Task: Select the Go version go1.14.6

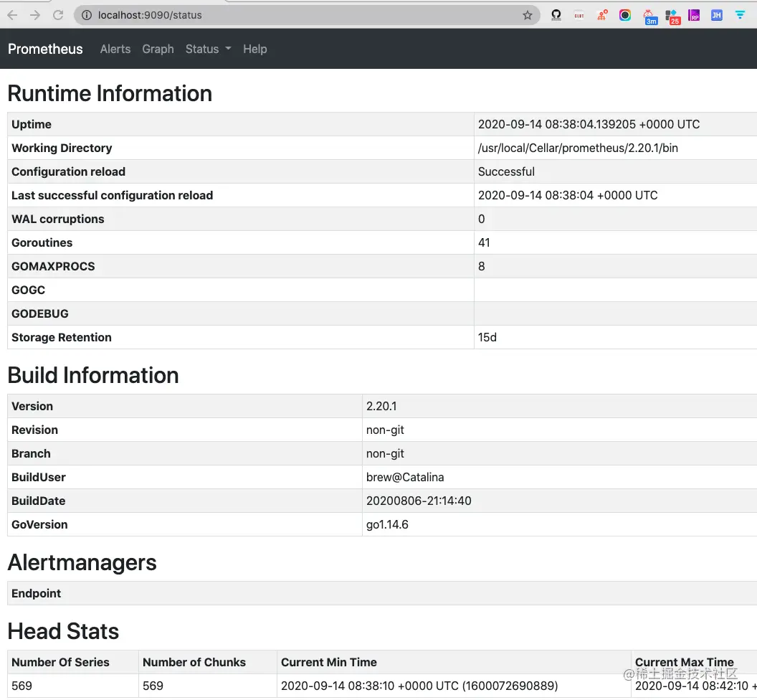Action: tap(387, 524)
